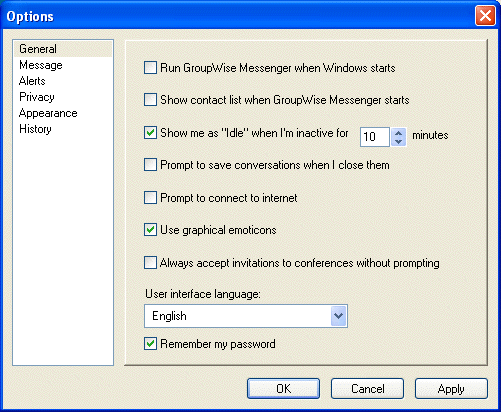Switch to the Message category
Viewport: 501px width, 412px height.
(x=63, y=65)
